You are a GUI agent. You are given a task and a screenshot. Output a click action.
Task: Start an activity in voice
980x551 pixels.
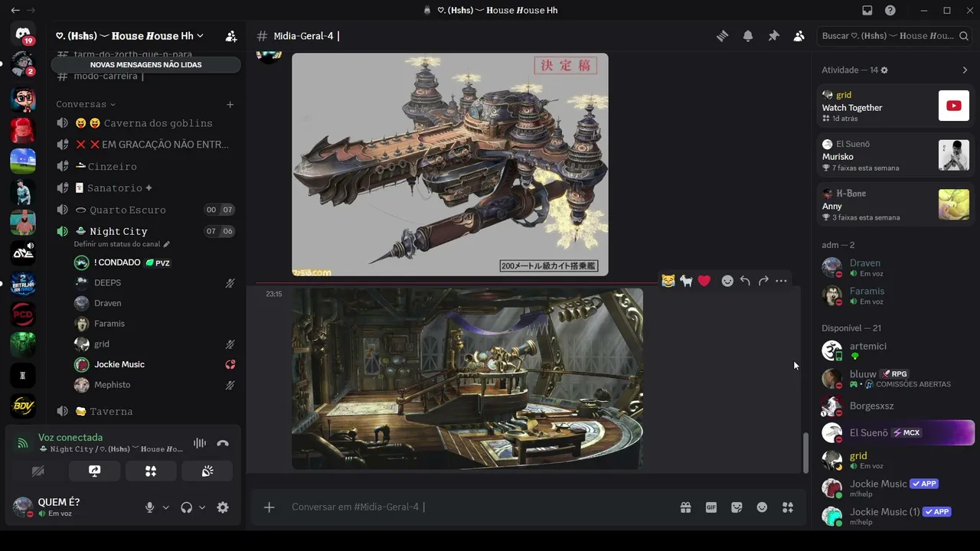151,471
